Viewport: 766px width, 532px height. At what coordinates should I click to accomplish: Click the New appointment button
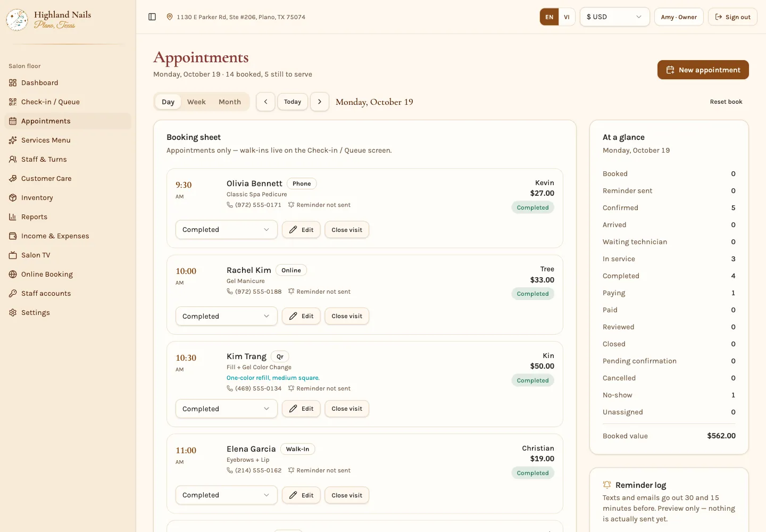703,70
